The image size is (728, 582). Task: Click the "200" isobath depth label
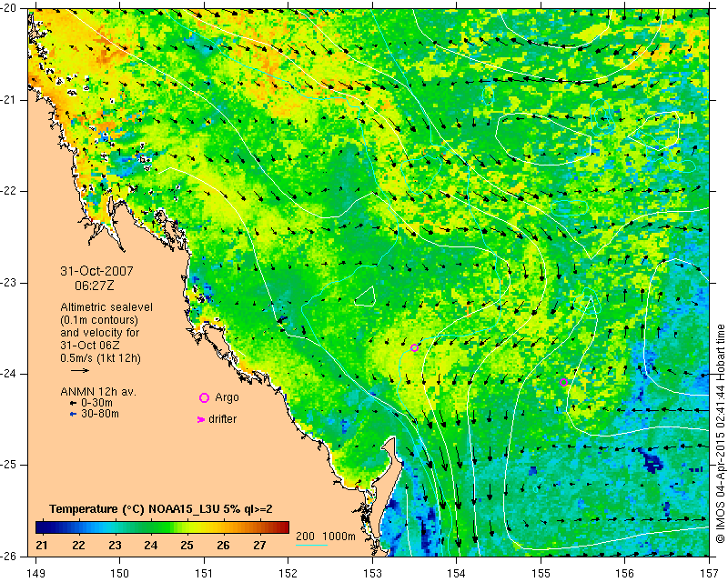pos(305,537)
